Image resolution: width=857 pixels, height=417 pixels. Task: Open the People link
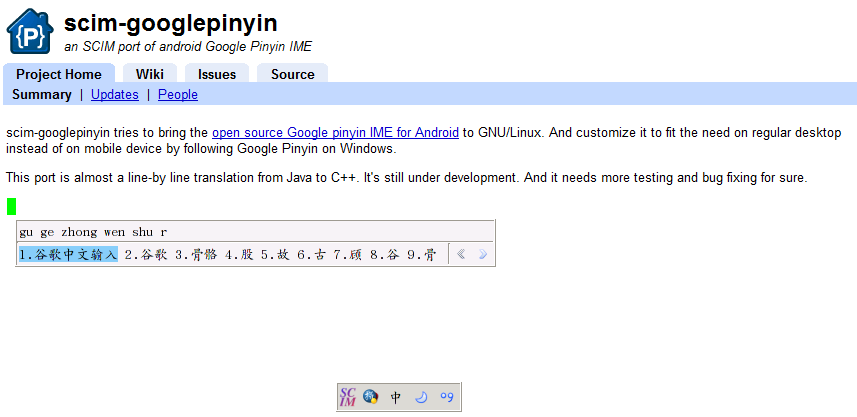point(178,95)
